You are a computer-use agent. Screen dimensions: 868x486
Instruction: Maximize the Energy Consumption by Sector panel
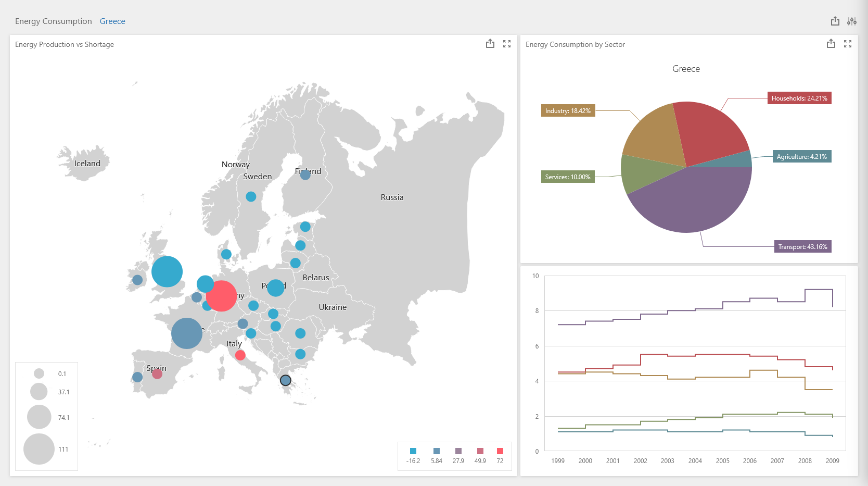point(847,44)
